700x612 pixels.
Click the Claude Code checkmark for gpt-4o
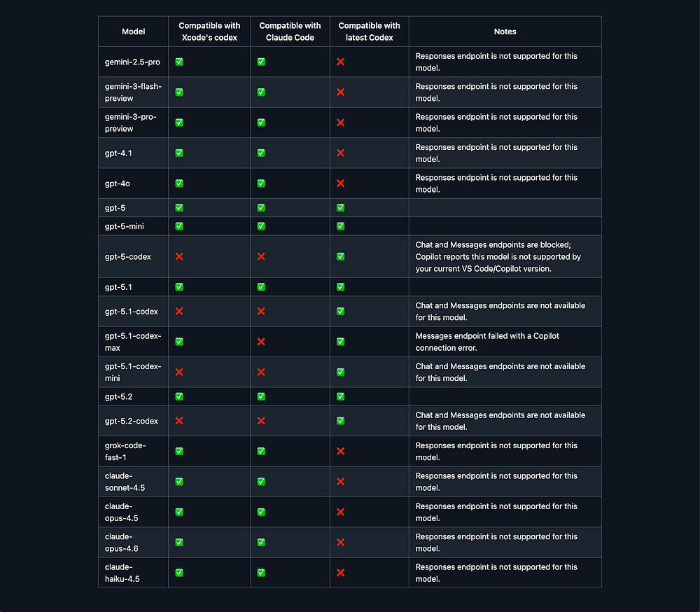pyautogui.click(x=261, y=183)
